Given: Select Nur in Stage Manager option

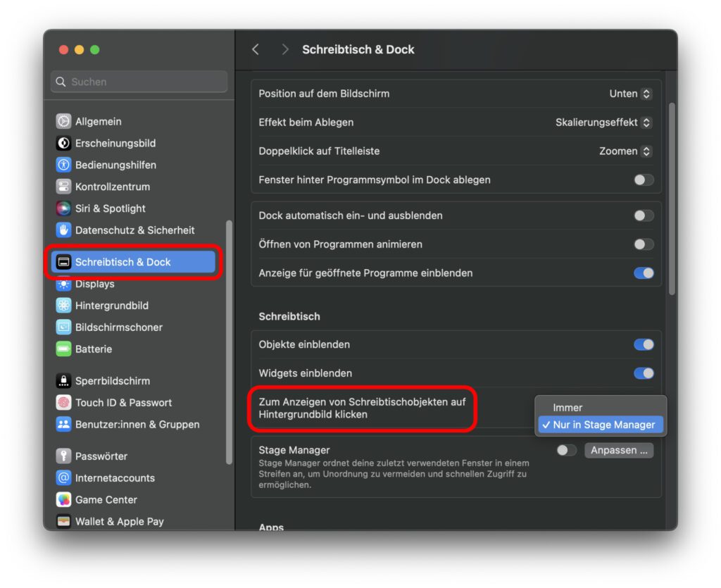Looking at the screenshot, I should tap(601, 425).
